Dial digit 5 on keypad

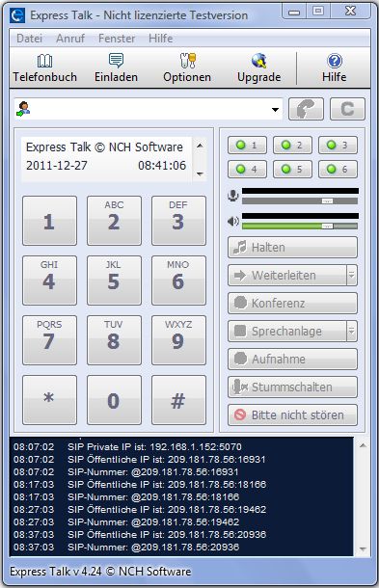tap(114, 281)
